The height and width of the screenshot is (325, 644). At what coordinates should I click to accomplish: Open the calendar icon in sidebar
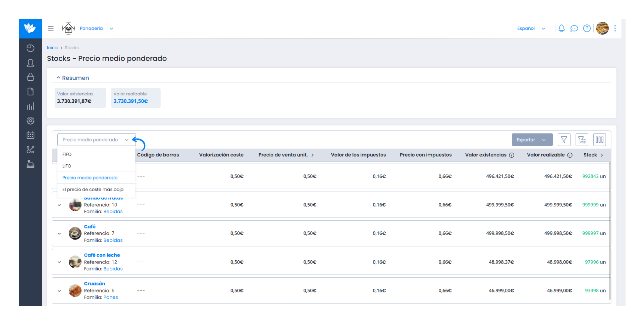31,135
